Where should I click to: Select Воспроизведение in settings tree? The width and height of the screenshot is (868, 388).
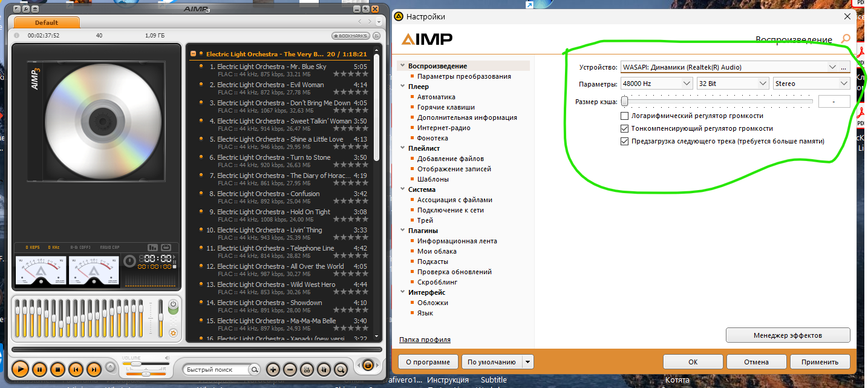click(437, 66)
